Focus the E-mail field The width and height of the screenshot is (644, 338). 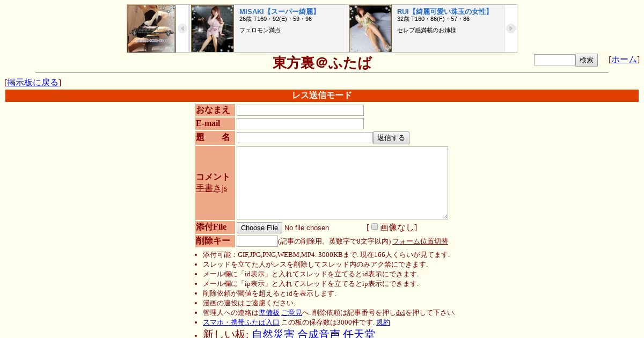tap(300, 123)
